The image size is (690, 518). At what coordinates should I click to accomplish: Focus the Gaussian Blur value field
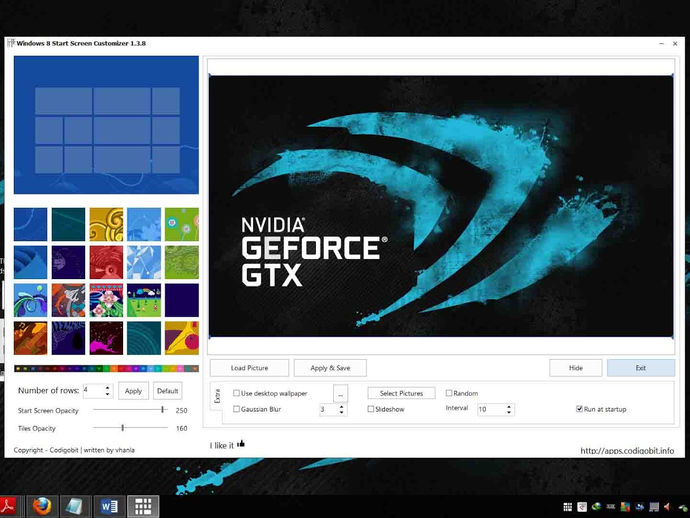328,409
